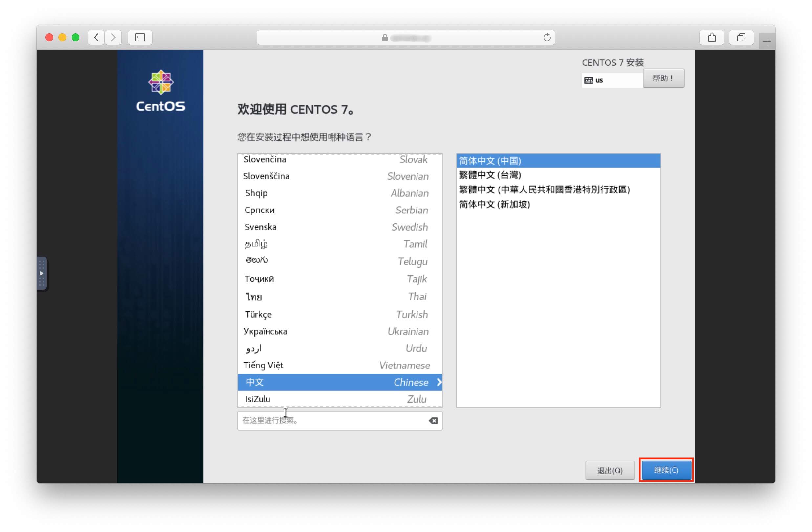Click the 退出(Q) quit button
Viewport: 812px width, 532px height.
point(610,470)
